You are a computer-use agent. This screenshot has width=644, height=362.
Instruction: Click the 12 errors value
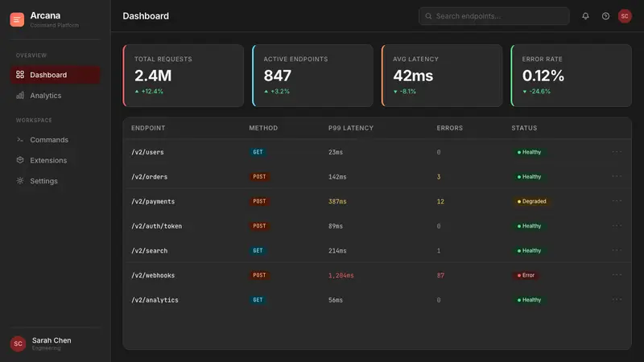coord(440,201)
